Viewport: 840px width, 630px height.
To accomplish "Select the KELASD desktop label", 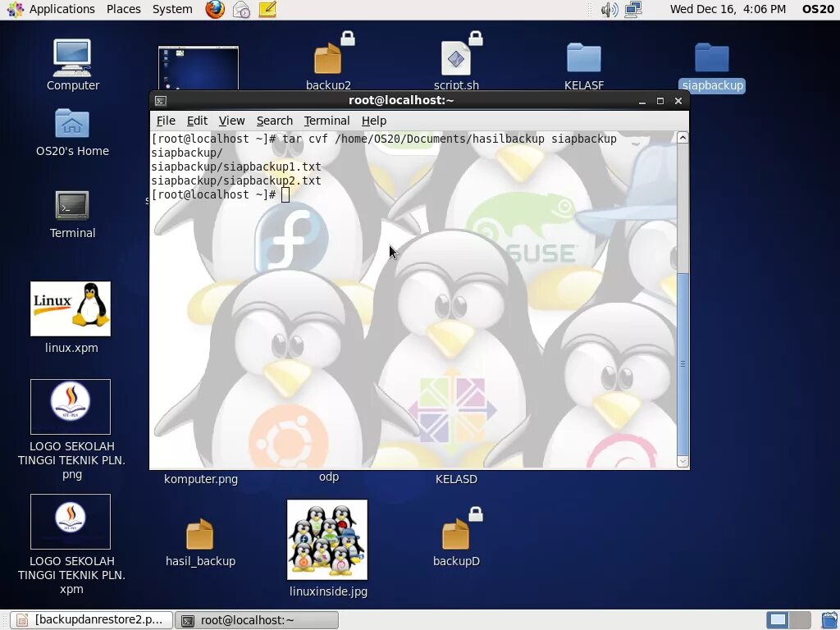I will coord(456,479).
